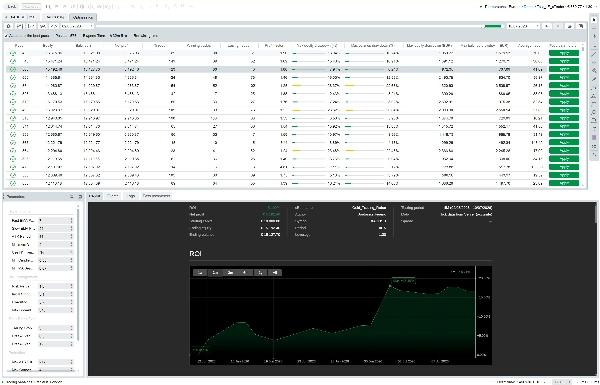Select the cursor pointer tool in right toolbar
Screen dimensions: 600x385
point(594,20)
